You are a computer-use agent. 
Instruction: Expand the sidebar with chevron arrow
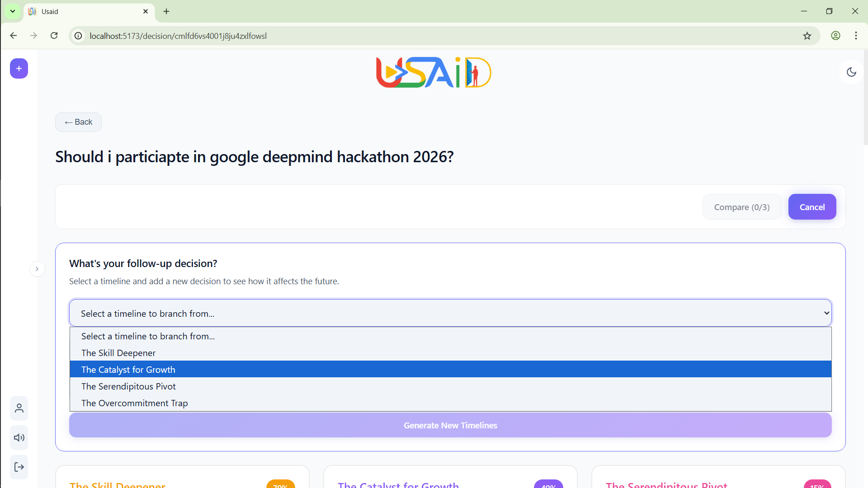(x=37, y=269)
